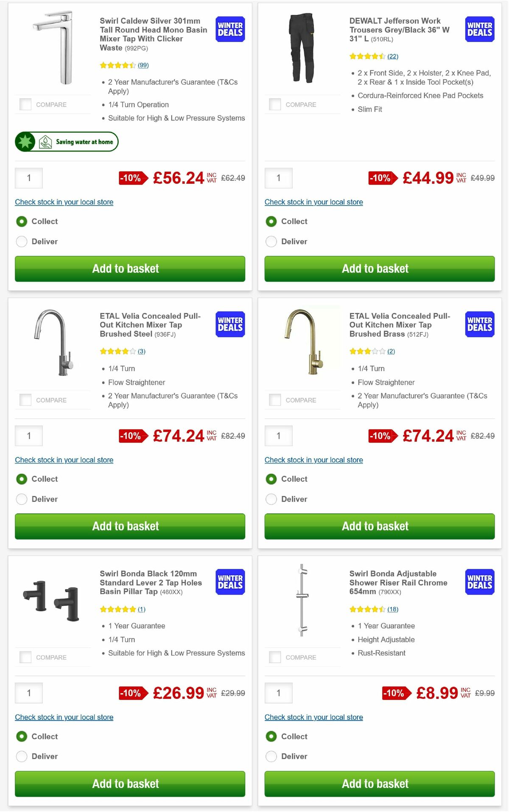Open the 22 reviews for DEWALT trousers

pyautogui.click(x=392, y=56)
